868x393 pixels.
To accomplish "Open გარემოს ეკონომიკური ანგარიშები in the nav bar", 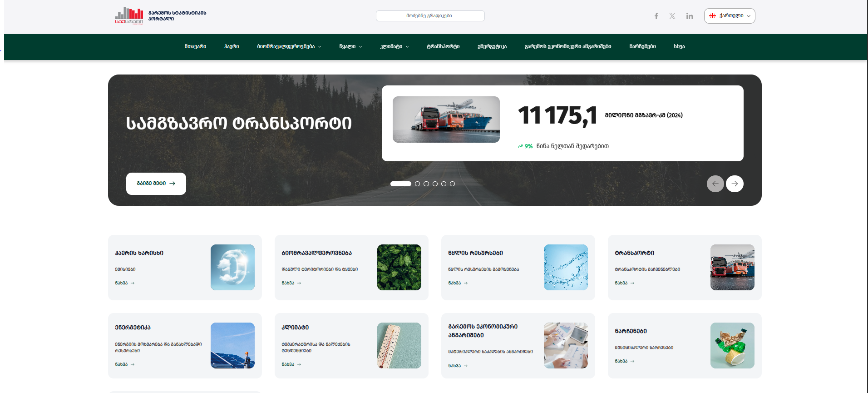I will click(568, 47).
